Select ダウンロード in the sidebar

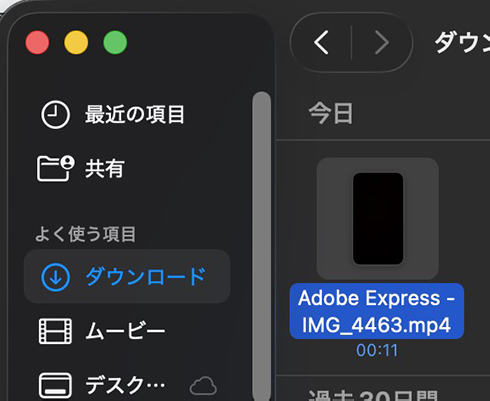point(127,276)
